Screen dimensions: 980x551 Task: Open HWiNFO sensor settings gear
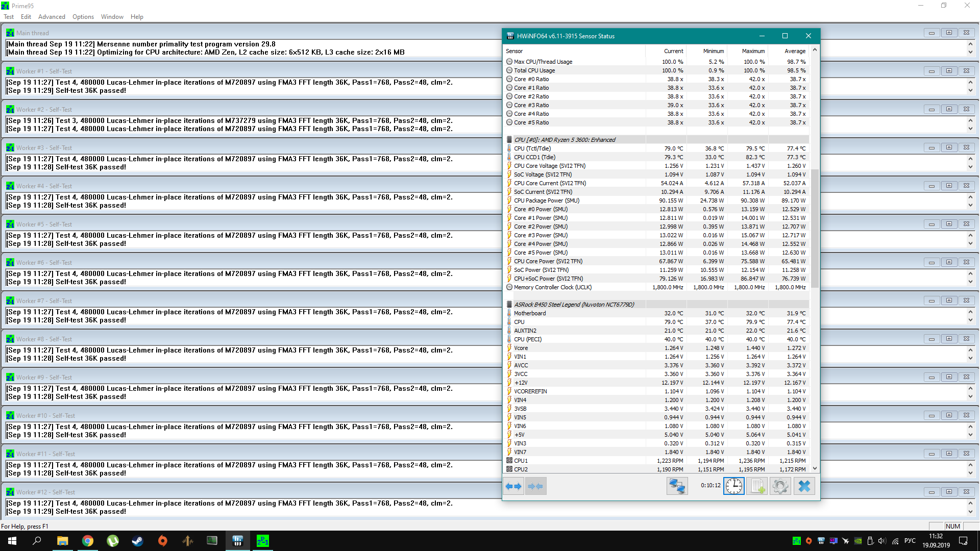(780, 486)
